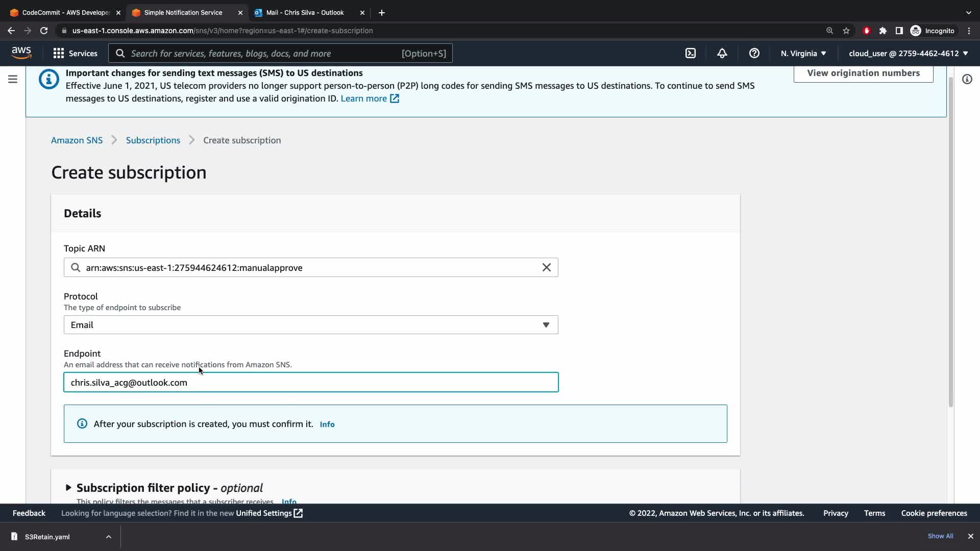Click the AWS support help icon
Viewport: 980px width, 551px height.
tap(754, 53)
